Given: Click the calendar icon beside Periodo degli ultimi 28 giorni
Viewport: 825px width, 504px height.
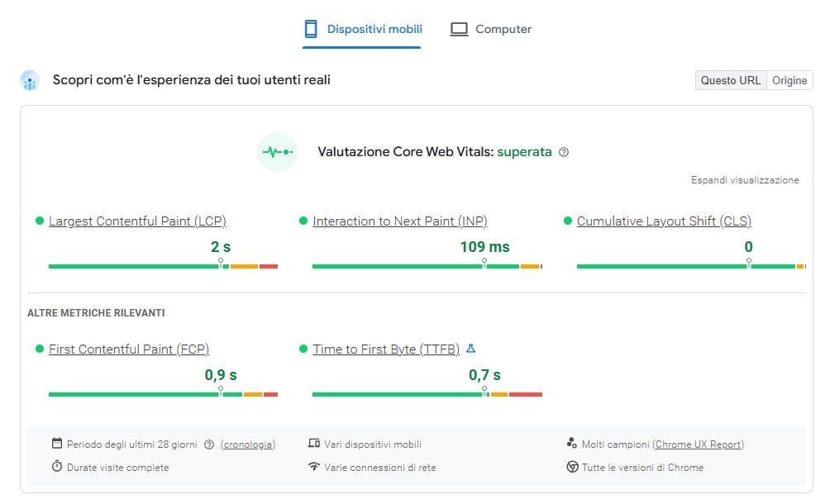Looking at the screenshot, I should (55, 444).
